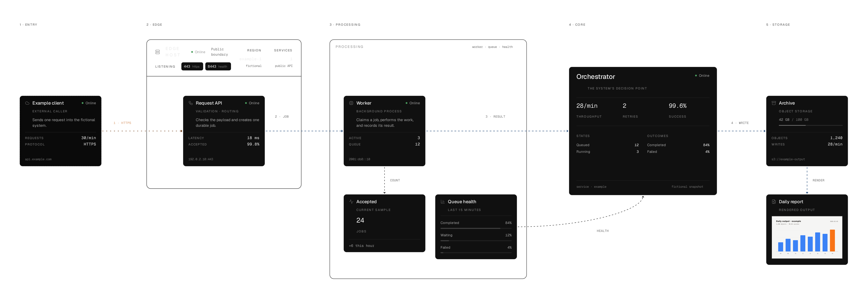Image resolution: width=868 pixels, height=299 pixels.
Task: Click the Request API Online status
Action: coord(252,103)
